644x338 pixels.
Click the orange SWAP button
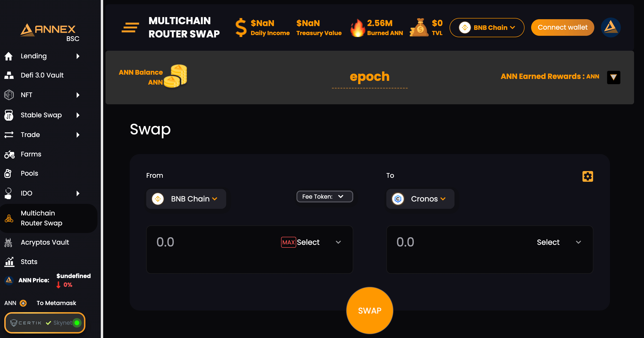[x=370, y=311]
